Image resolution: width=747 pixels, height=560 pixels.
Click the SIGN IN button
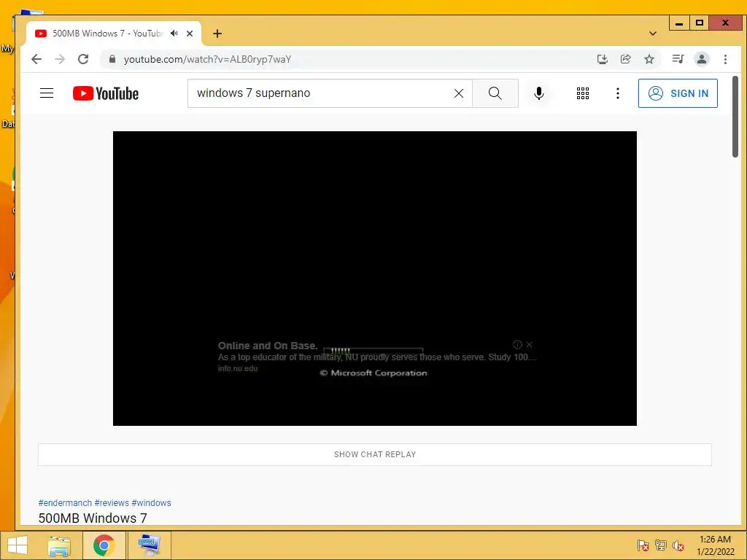pos(678,93)
